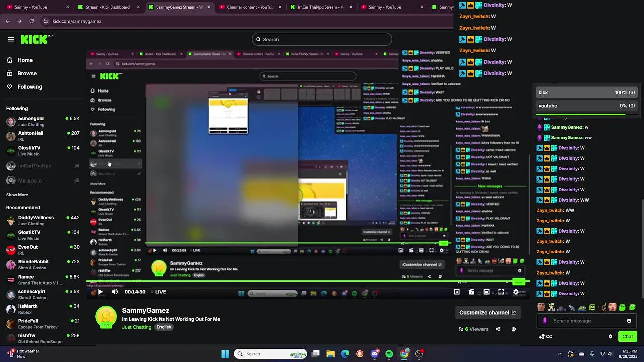The image size is (644, 362).
Task: Click the Send a message chat box
Action: [587, 321]
